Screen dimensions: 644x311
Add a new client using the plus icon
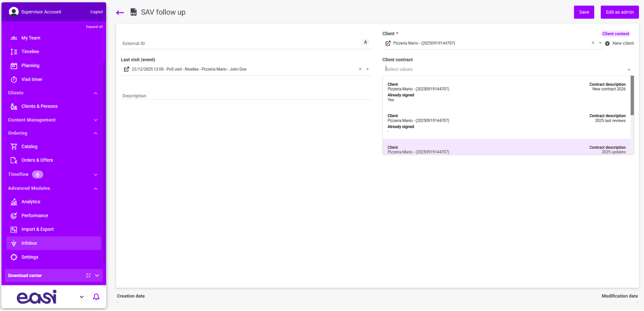pos(607,44)
